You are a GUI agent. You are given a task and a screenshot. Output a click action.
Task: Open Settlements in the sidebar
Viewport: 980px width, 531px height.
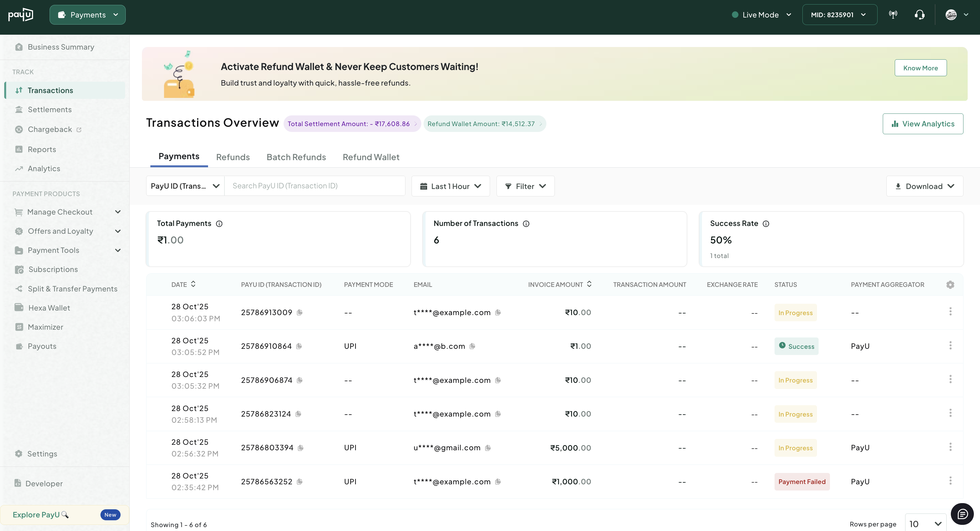[50, 110]
